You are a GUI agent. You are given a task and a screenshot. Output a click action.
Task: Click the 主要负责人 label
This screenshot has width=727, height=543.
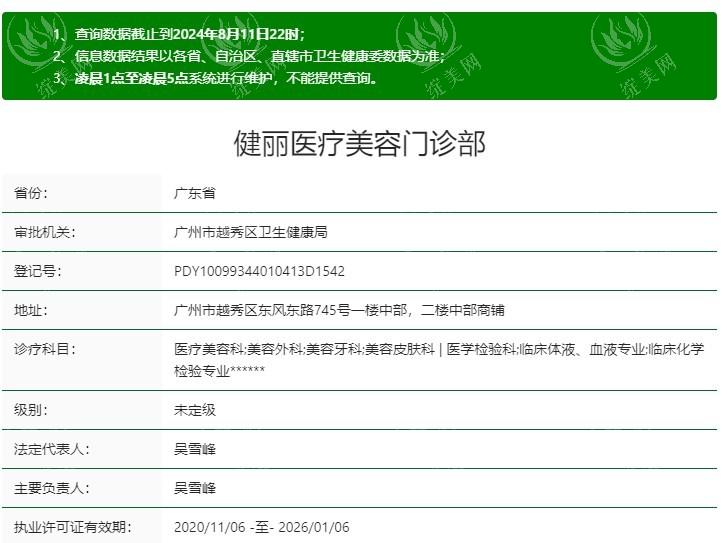click(51, 488)
